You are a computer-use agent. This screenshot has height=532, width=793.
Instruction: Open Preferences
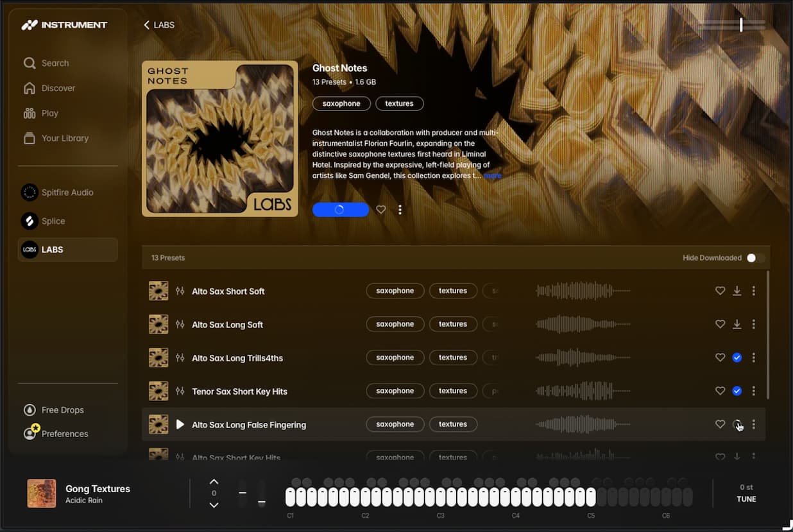coord(56,434)
